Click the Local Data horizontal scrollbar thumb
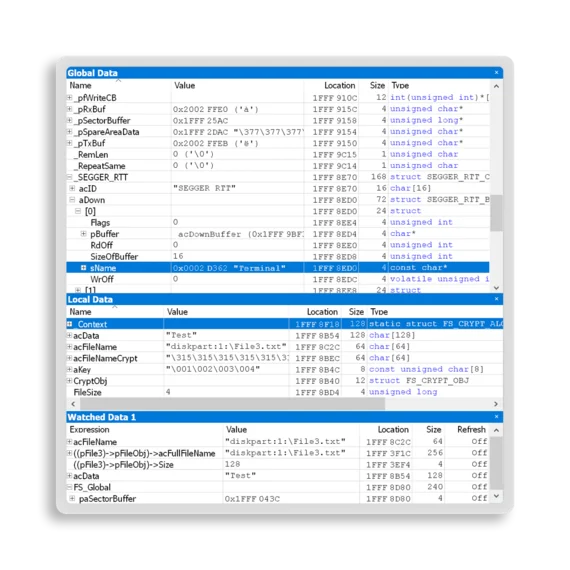The image size is (570, 570). coord(232,404)
